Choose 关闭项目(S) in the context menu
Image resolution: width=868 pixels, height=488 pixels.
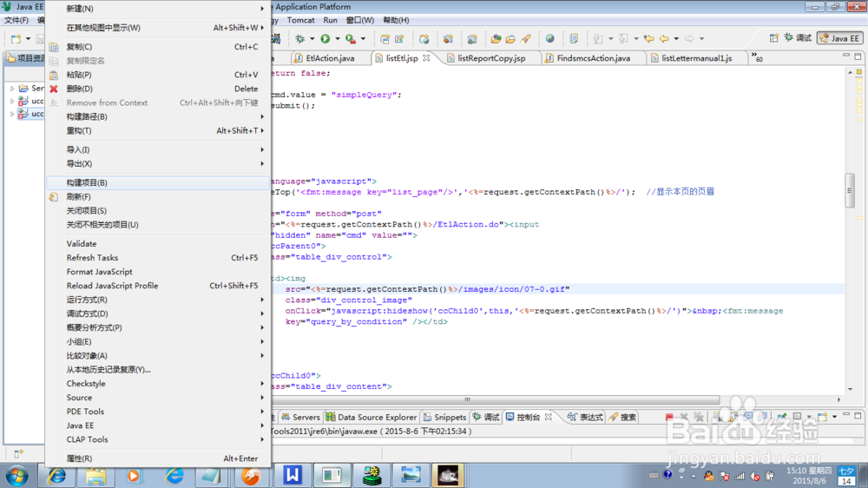pos(158,210)
